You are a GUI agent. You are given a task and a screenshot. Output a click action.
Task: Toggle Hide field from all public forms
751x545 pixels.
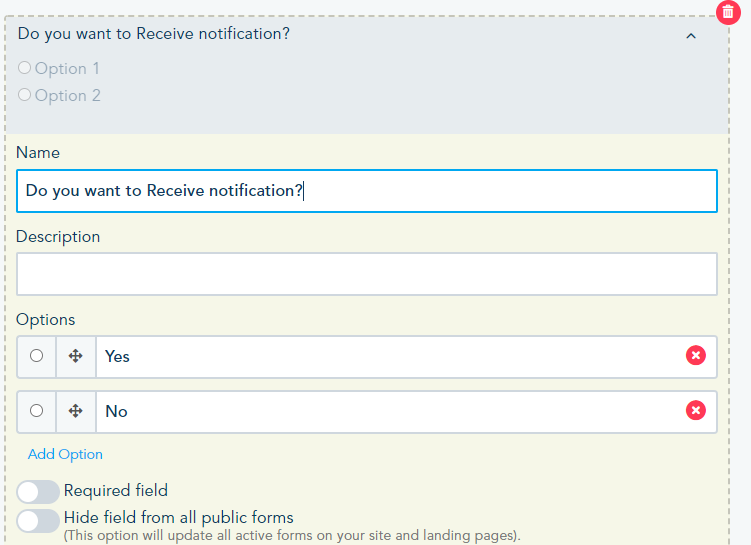[x=38, y=520]
